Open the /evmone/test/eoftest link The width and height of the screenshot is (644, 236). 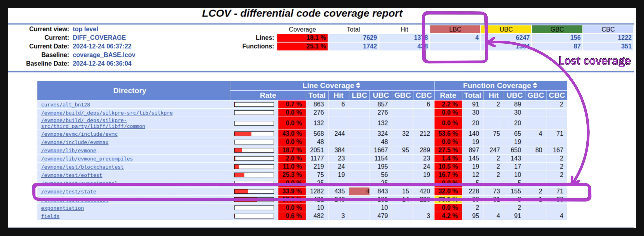tap(71, 175)
